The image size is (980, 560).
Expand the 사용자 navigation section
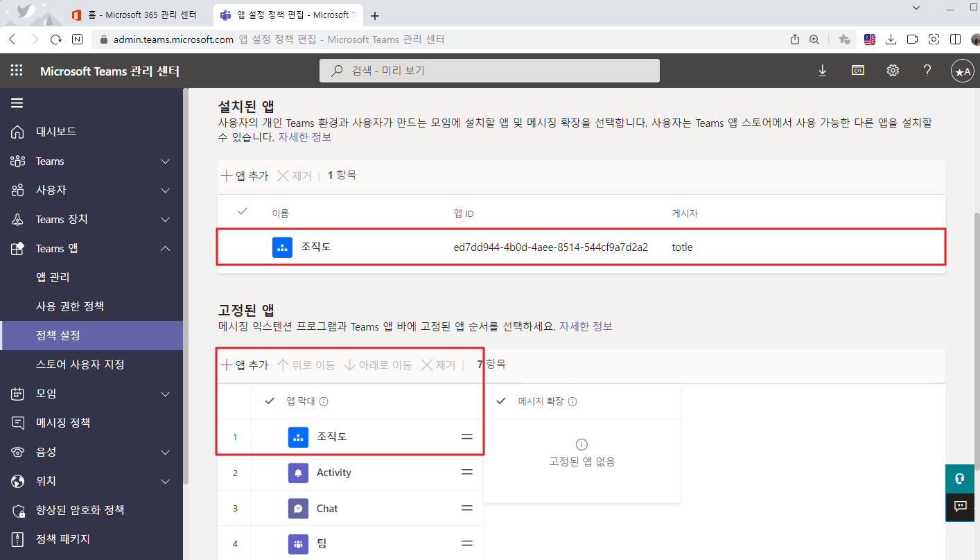coord(165,191)
